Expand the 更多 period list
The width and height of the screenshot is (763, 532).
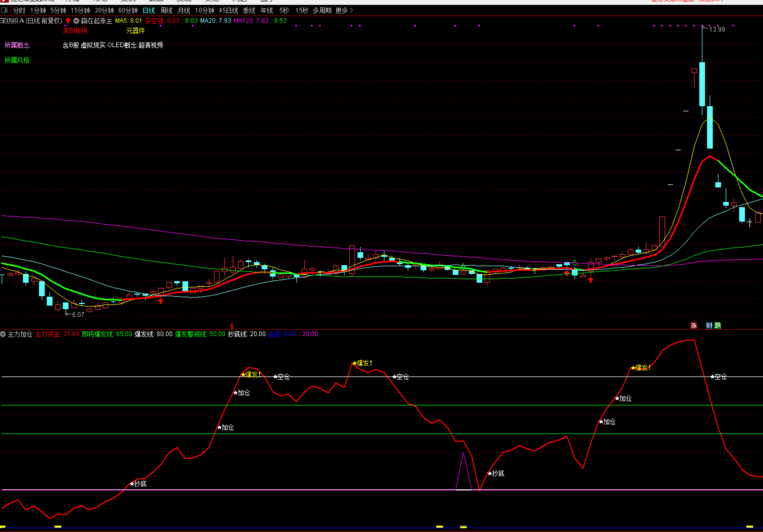pos(344,10)
